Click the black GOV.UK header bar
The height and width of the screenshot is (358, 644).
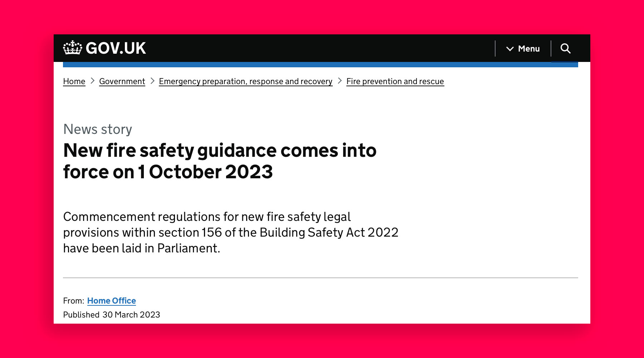(322, 48)
